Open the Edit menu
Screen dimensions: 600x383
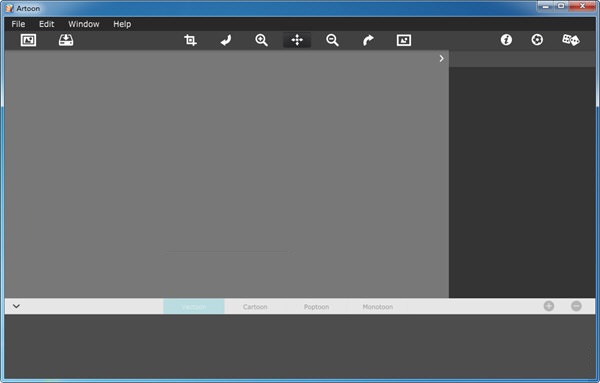47,24
